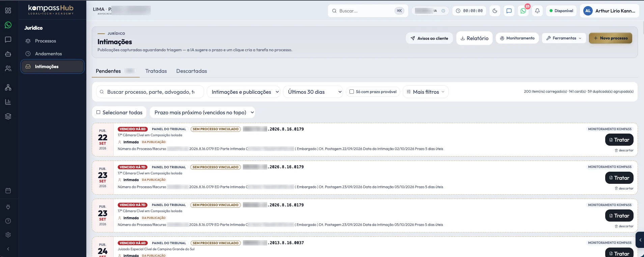Image resolution: width=644 pixels, height=257 pixels.
Task: Open the layers stack icon in left rail
Action: (x=8, y=116)
